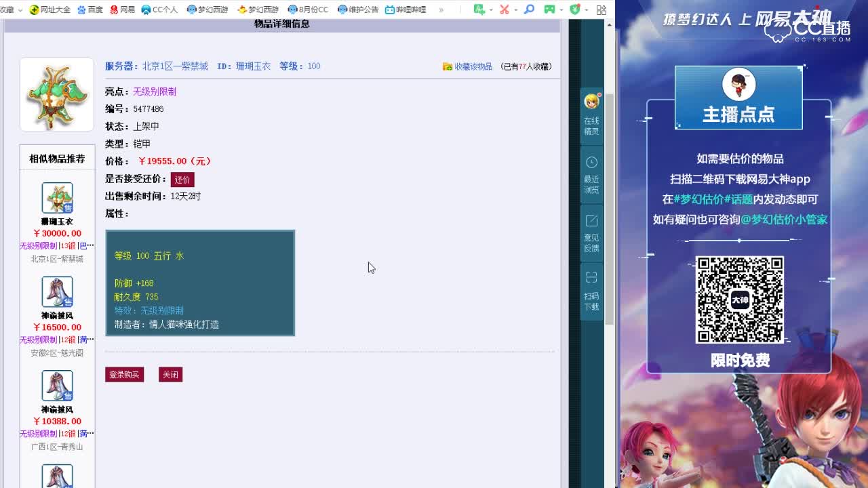Click the 还价 bargain button
Viewport: 868px width, 488px height.
[x=182, y=180]
